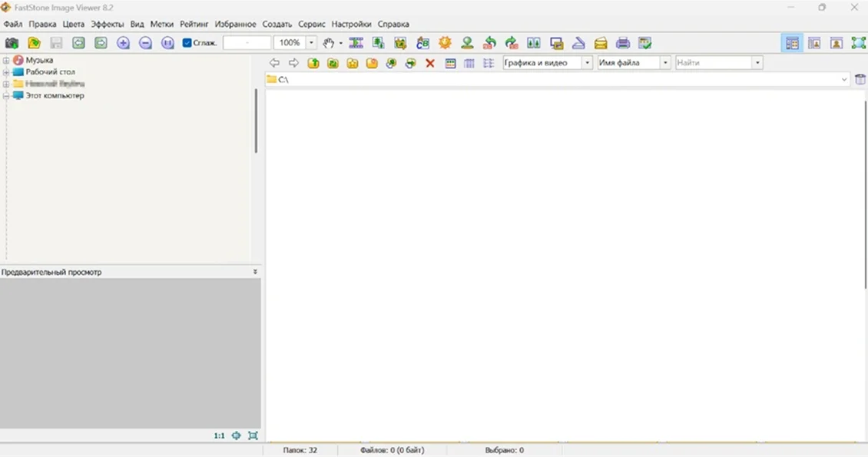This screenshot has height=457, width=868.
Task: Click the clone stamp icon
Action: coord(467,42)
